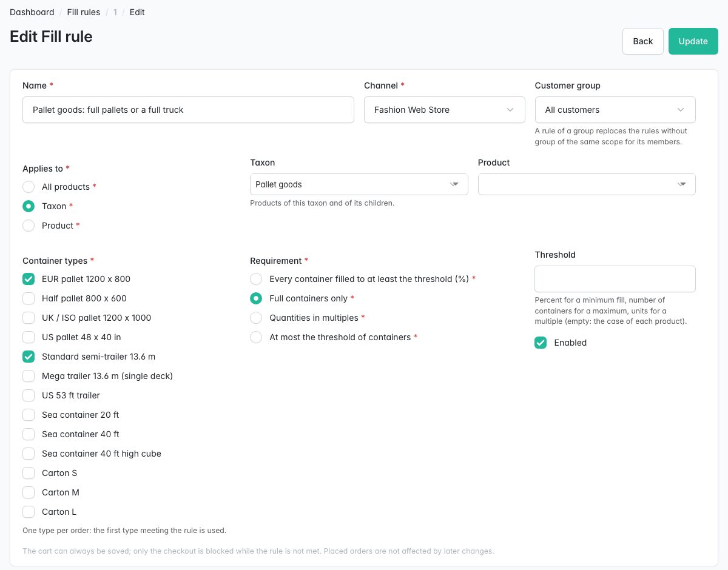Check Sea container 40 ft
728x570 pixels.
click(29, 434)
